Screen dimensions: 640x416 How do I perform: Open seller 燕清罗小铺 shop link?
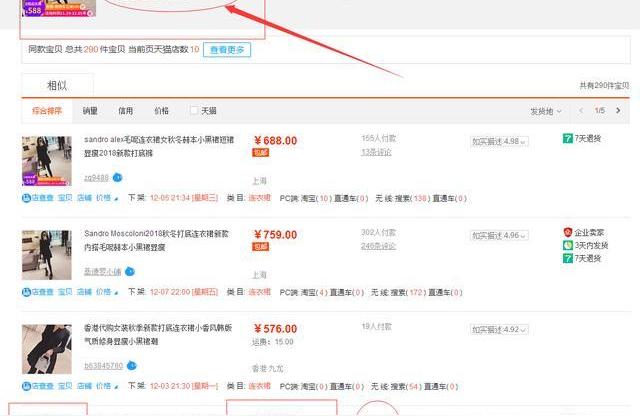click(x=102, y=272)
